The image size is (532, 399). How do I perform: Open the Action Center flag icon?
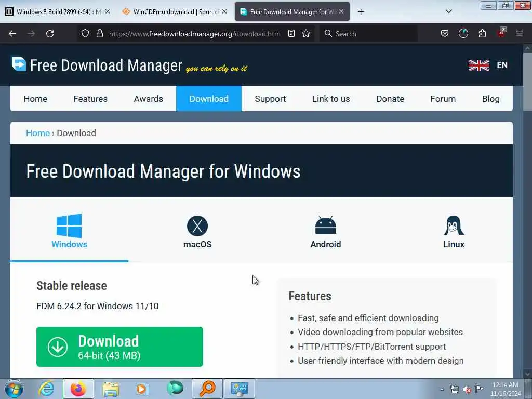(479, 389)
